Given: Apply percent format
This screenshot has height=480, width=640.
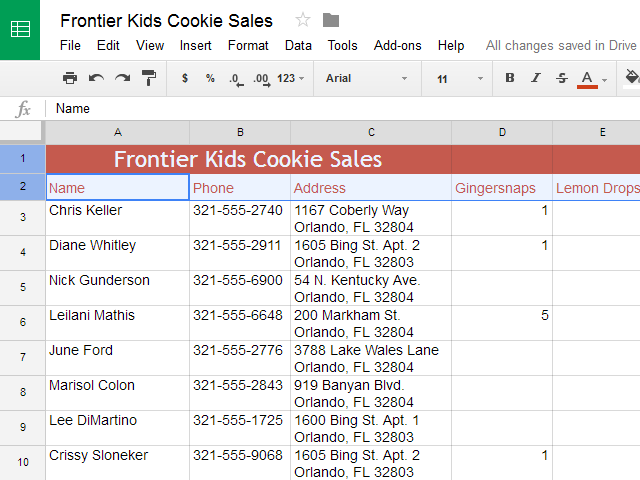Looking at the screenshot, I should (x=210, y=78).
